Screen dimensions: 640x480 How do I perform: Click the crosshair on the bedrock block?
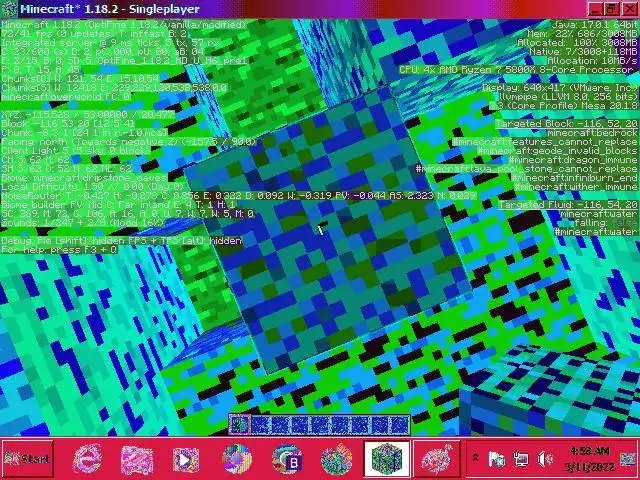pos(321,229)
